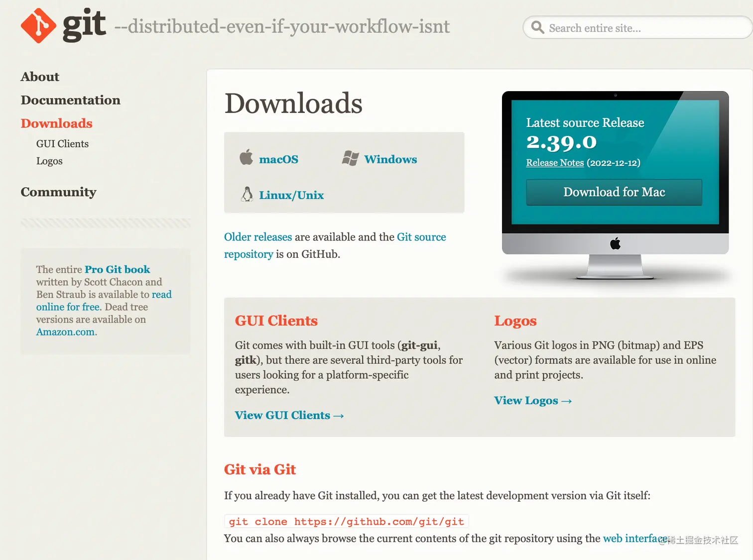Choose the macOS download link
753x560 pixels.
coord(279,159)
